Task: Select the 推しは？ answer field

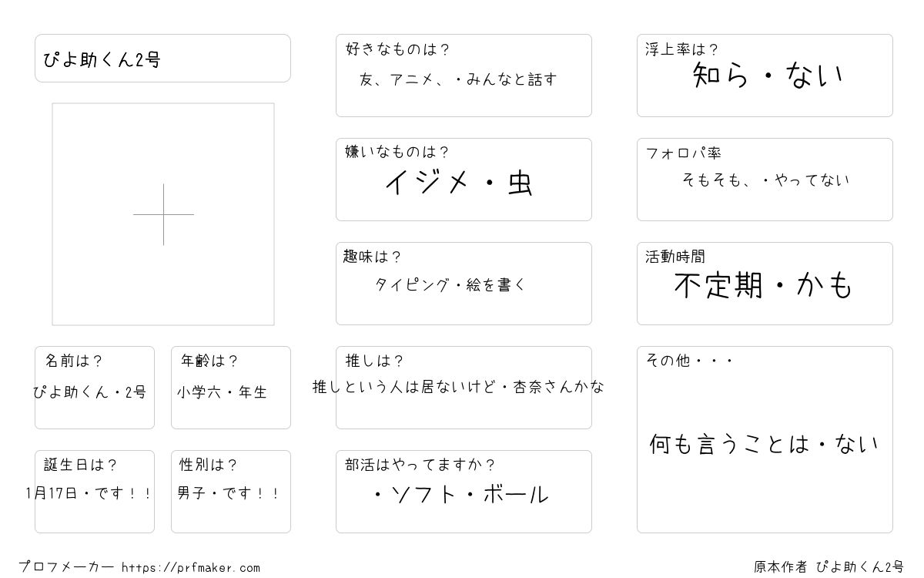Action: pyautogui.click(x=464, y=388)
